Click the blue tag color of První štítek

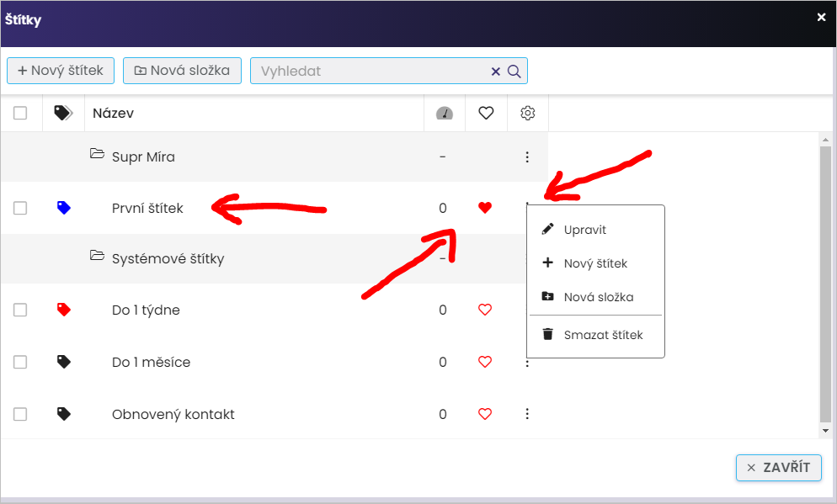pos(63,207)
